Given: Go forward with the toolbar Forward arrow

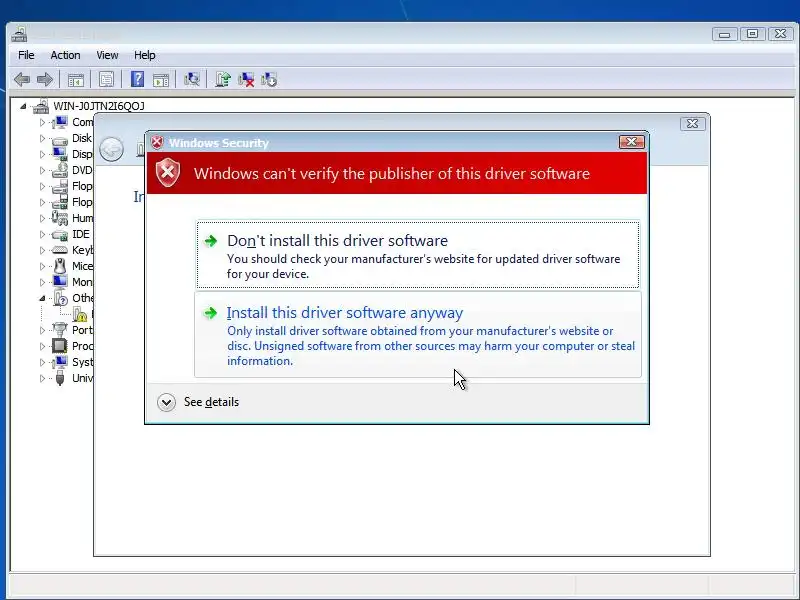Looking at the screenshot, I should click(45, 79).
